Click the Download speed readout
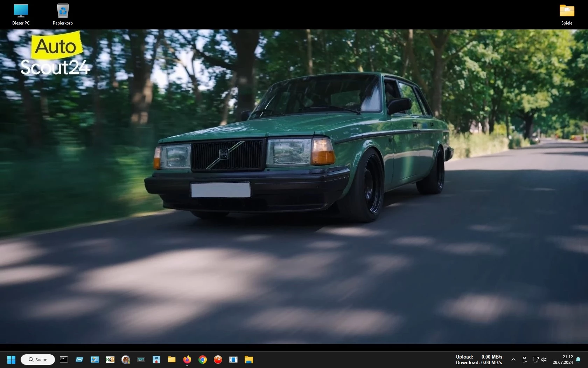Viewport: 588px width, 368px height. pyautogui.click(x=479, y=362)
